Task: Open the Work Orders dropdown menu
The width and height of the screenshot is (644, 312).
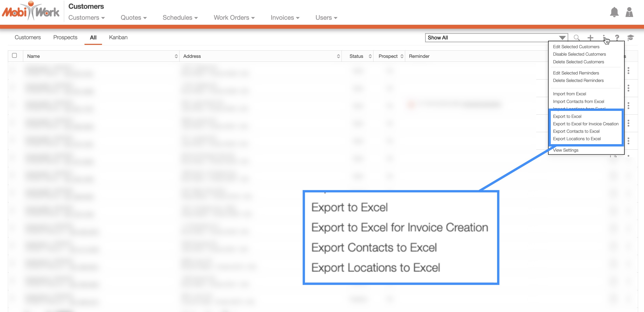Action: 234,18
